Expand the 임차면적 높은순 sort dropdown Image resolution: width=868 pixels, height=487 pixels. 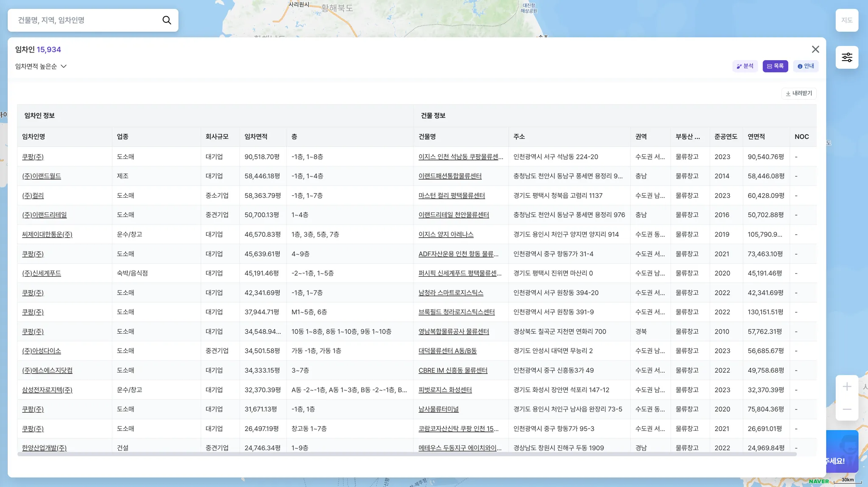(x=41, y=66)
